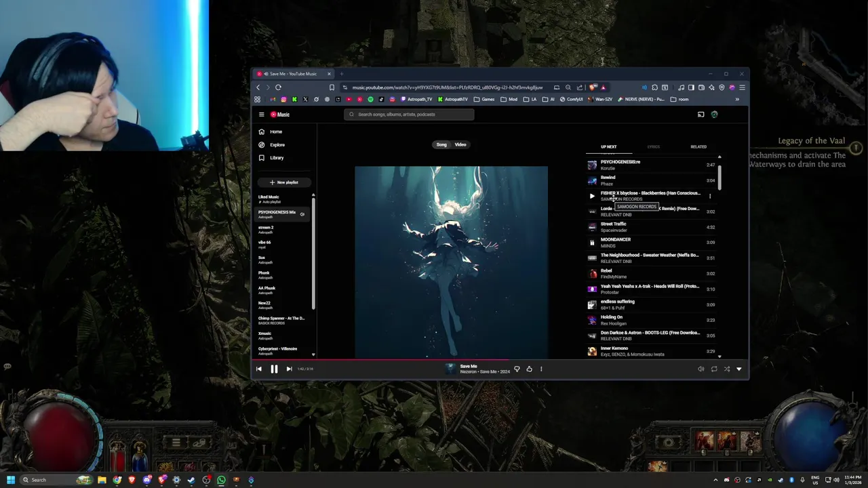Click the YouTube Music logo
Image resolution: width=868 pixels, height=488 pixels.
(x=280, y=115)
